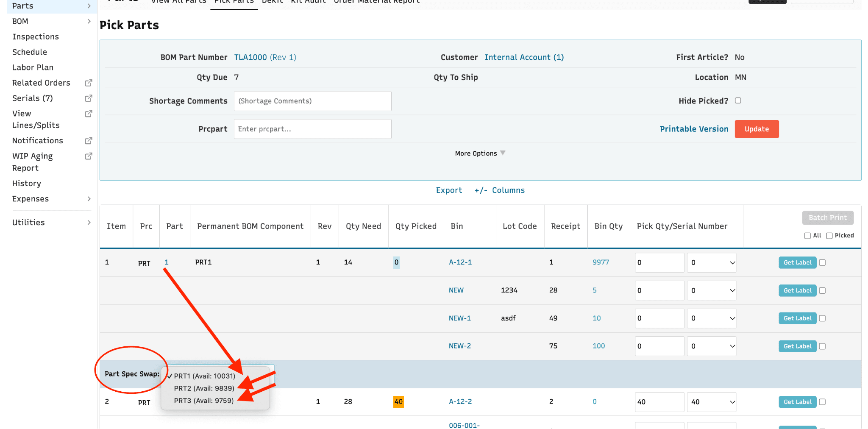Click Get Label for bin NEW-2
This screenshot has width=868, height=429.
[x=797, y=346]
